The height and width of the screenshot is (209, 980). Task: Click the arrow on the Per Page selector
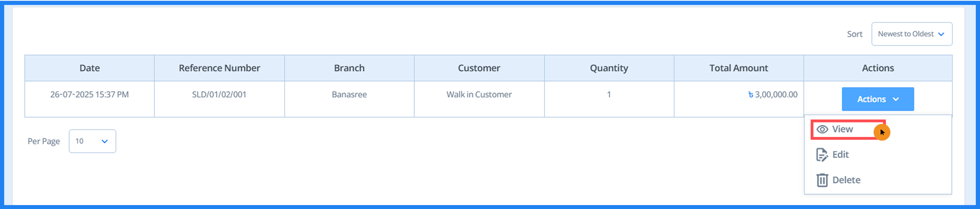[x=104, y=141]
